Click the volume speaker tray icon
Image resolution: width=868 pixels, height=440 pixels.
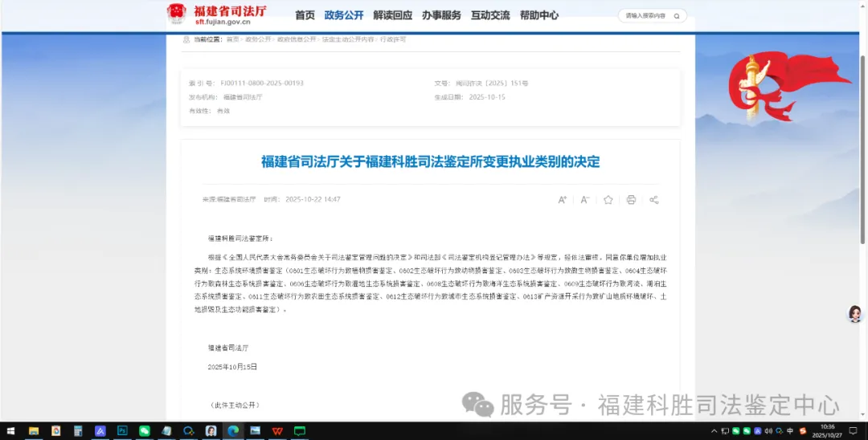coord(768,430)
